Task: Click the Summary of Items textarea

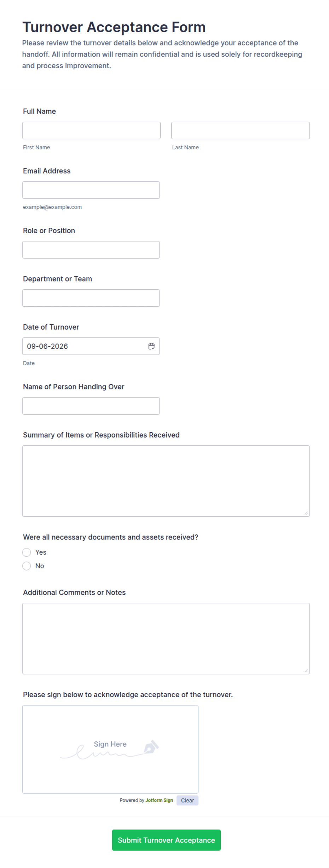Action: 166,481
